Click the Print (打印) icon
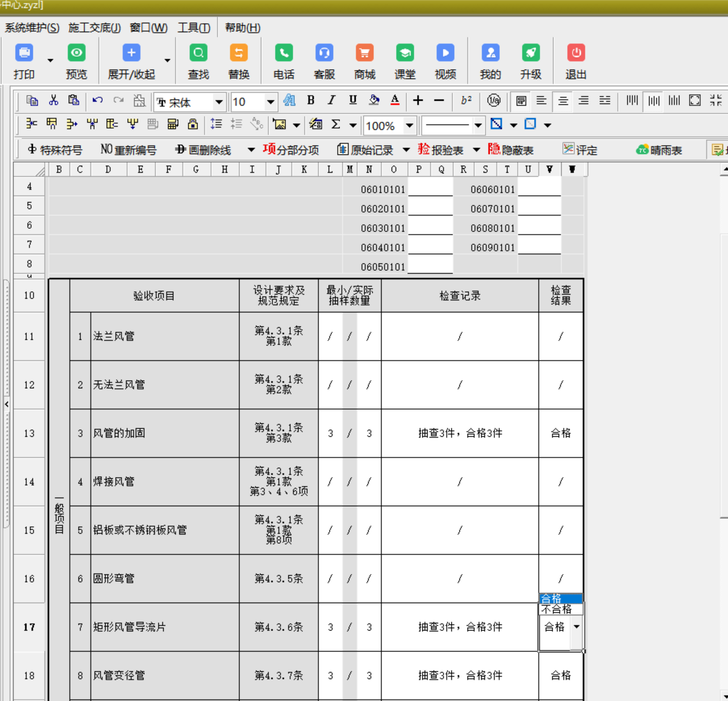The width and height of the screenshot is (728, 701). [24, 53]
